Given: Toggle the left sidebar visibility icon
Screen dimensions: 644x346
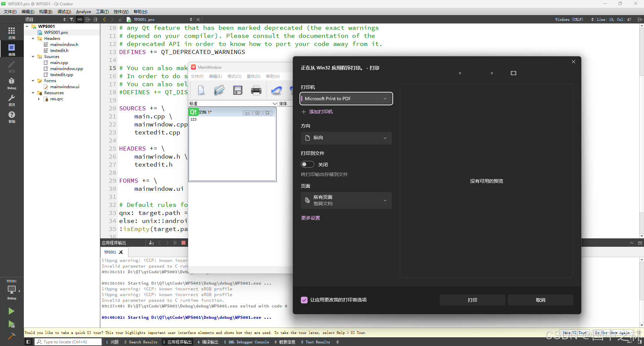Looking at the screenshot, I should [29, 342].
